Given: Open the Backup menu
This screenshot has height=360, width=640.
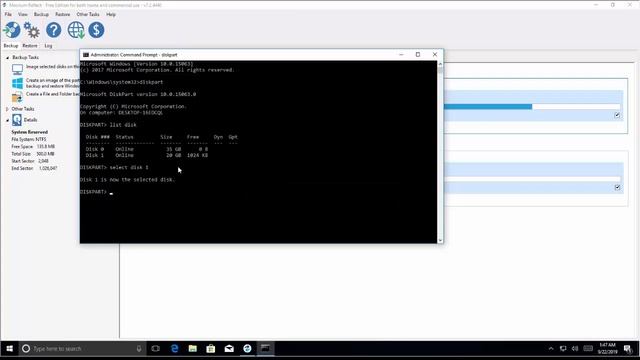Looking at the screenshot, I should [41, 14].
